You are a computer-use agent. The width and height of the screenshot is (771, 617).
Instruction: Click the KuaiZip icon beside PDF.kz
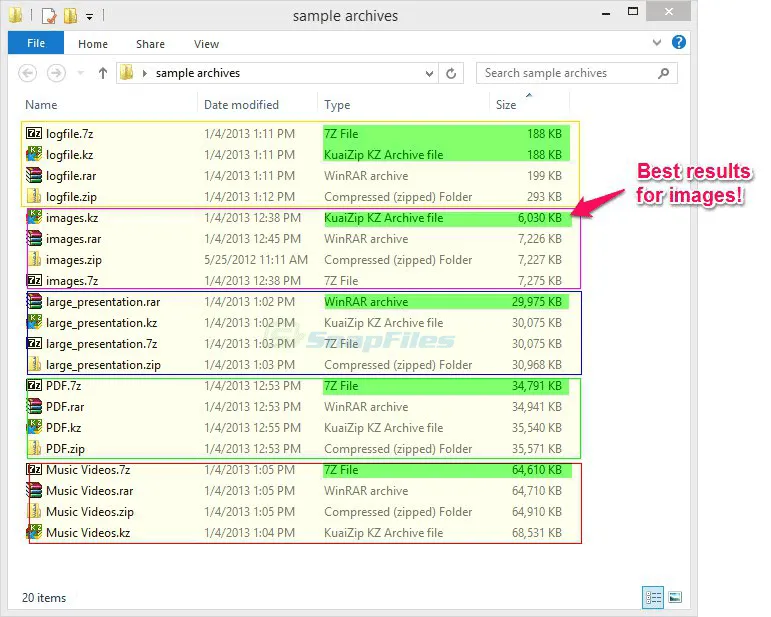pyautogui.click(x=34, y=427)
